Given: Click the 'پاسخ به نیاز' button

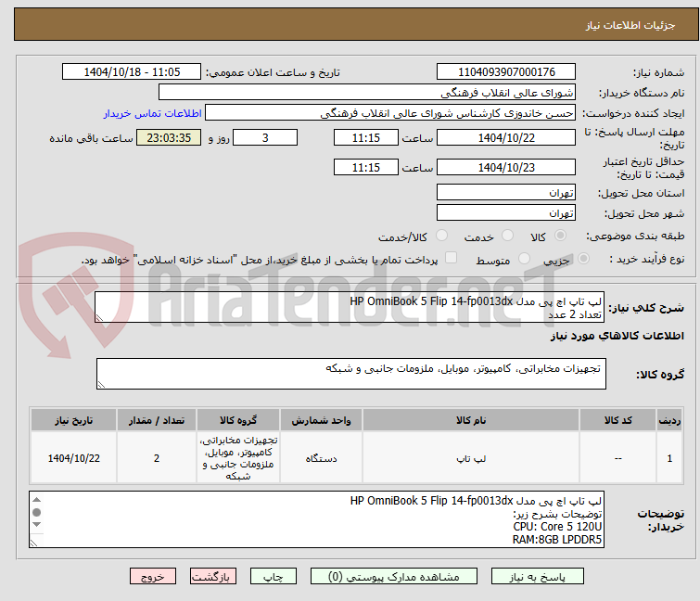Looking at the screenshot, I should point(537,576).
